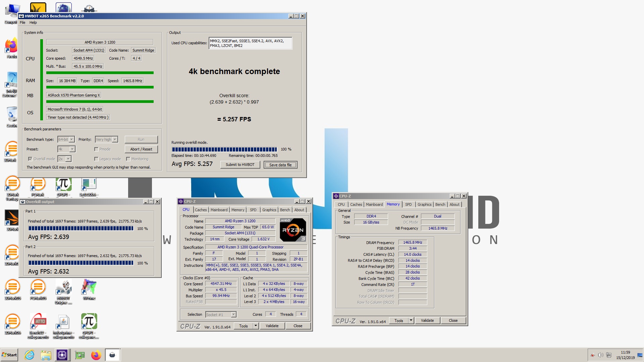
Task: Open the WPrime desktop shortcut
Action: tap(89, 290)
